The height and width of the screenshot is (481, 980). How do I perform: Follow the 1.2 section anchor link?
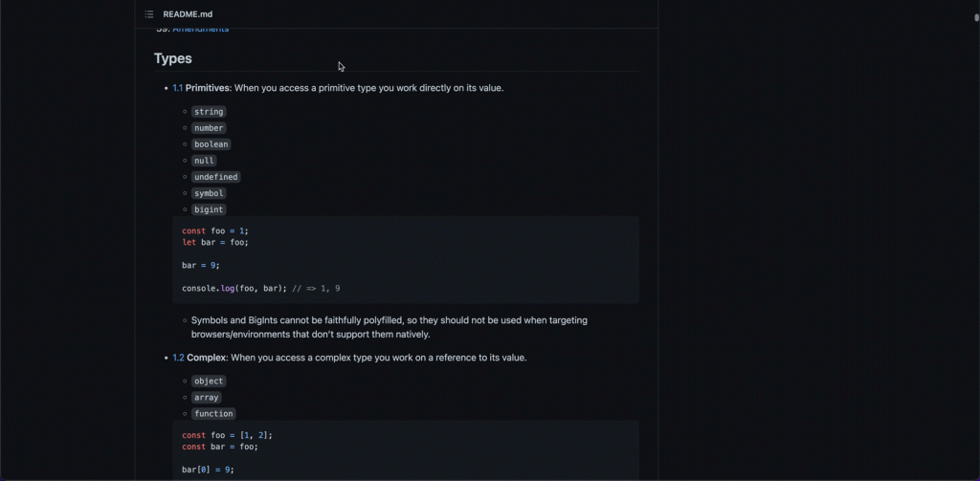click(x=178, y=358)
